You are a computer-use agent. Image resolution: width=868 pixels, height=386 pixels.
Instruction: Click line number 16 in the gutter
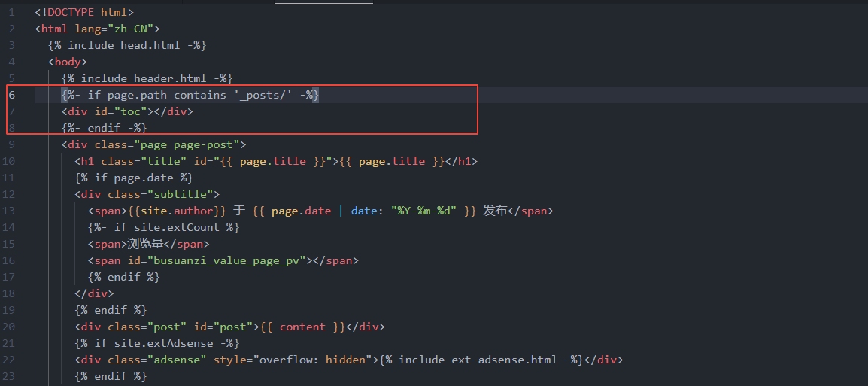coord(10,261)
